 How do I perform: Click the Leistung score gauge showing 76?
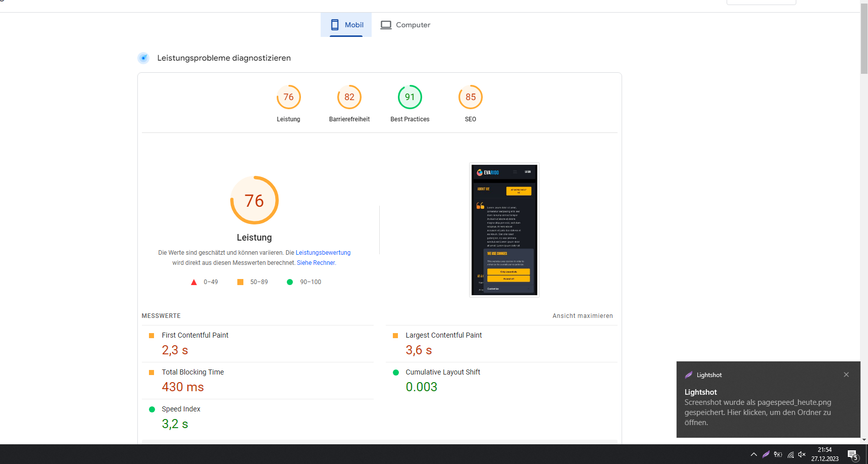coord(288,97)
